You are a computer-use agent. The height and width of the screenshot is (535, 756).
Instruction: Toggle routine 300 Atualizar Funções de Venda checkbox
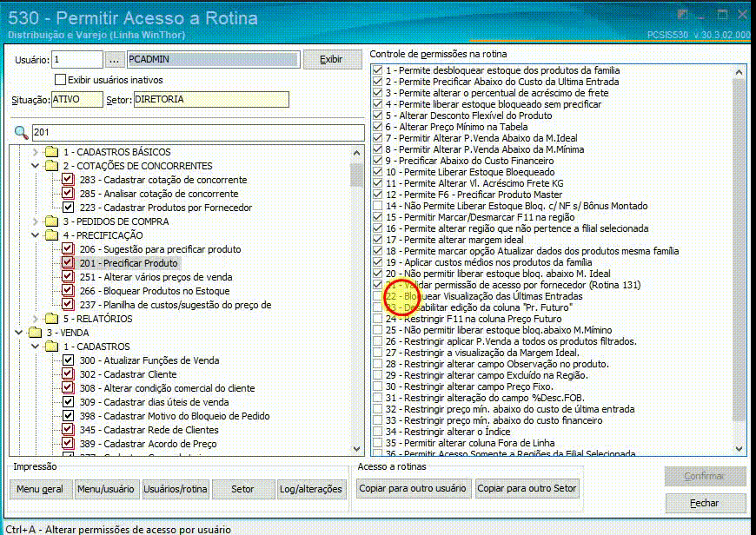(68, 360)
